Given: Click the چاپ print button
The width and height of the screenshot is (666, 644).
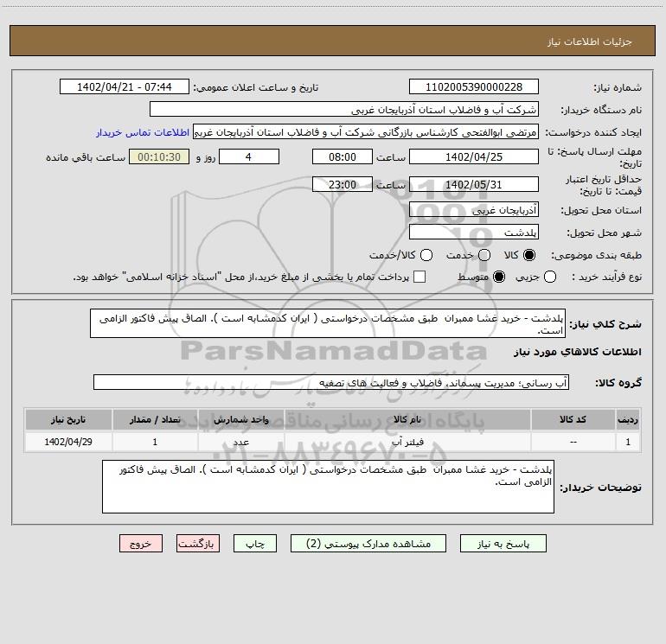Looking at the screenshot, I should 255,544.
